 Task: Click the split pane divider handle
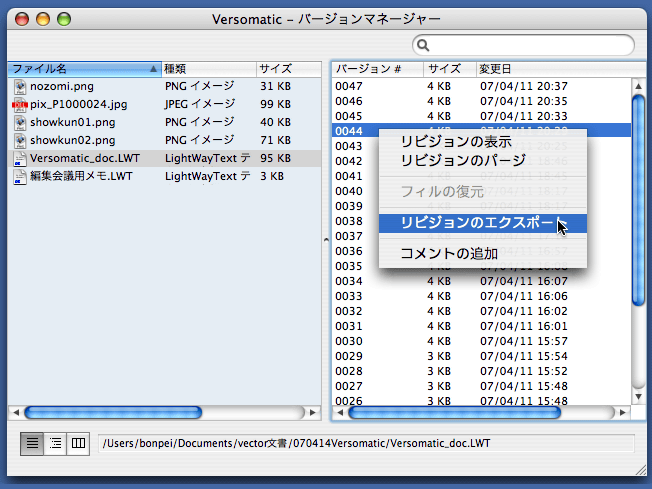pyautogui.click(x=326, y=240)
